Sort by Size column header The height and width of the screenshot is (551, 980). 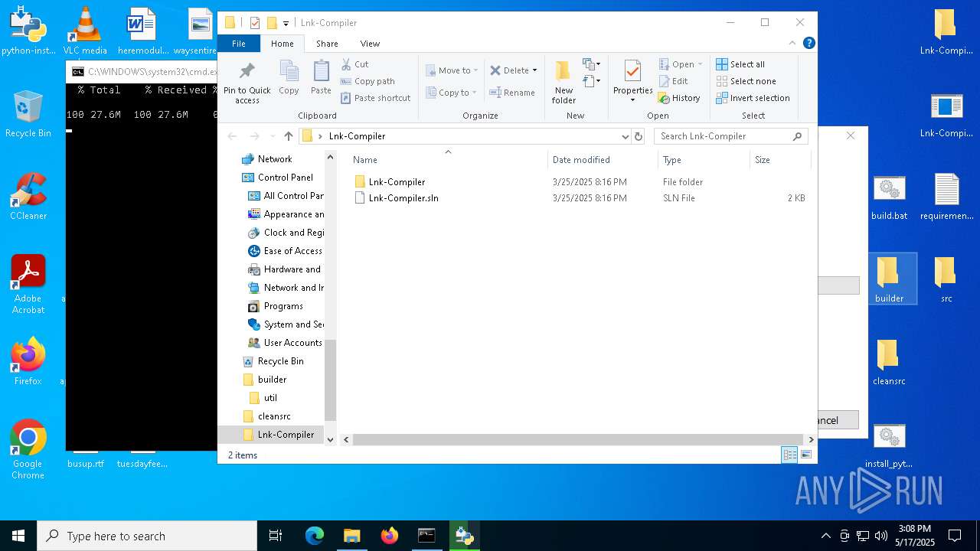coord(779,159)
